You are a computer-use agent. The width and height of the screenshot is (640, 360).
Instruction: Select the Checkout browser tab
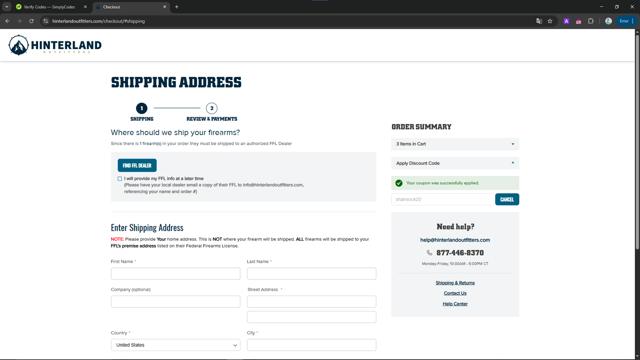pos(131,7)
